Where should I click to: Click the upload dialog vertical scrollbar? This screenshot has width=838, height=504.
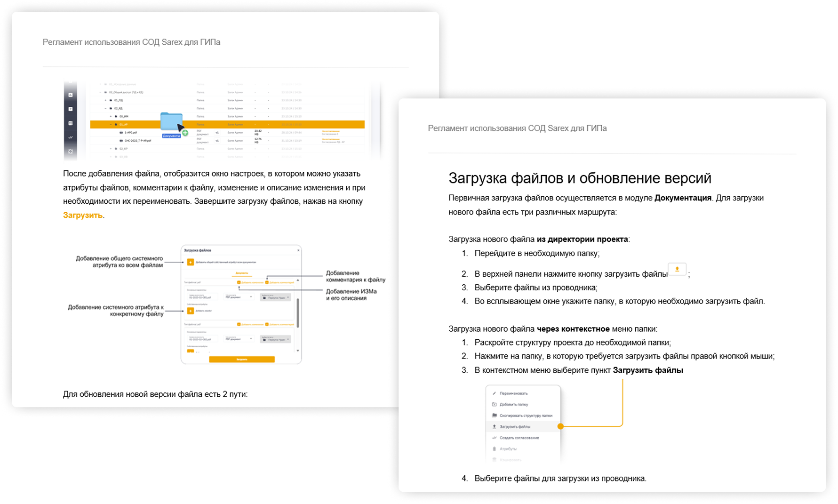click(x=298, y=313)
